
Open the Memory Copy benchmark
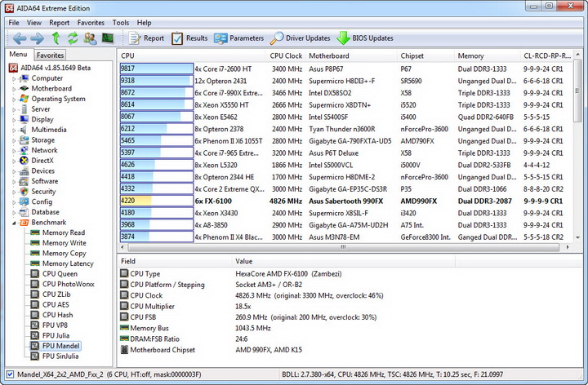pos(65,253)
